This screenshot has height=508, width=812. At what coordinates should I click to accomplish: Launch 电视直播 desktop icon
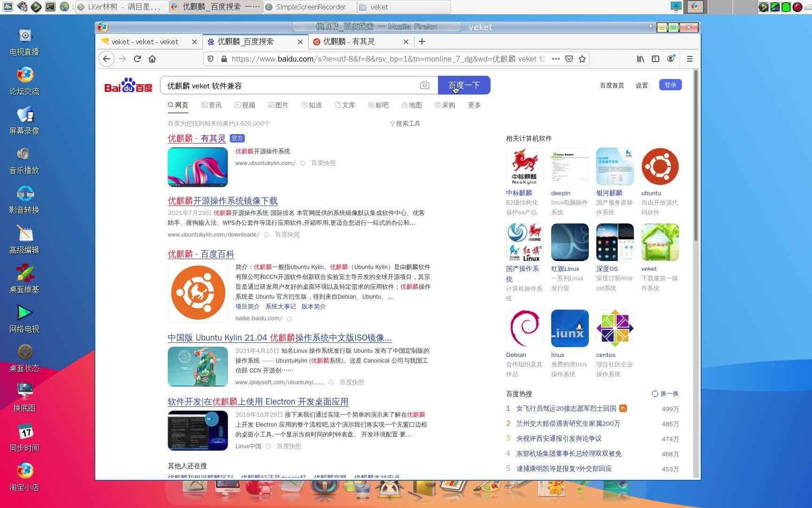pos(24,42)
